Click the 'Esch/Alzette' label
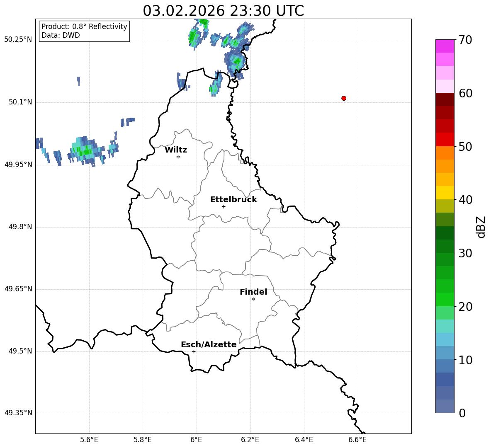The width and height of the screenshot is (491, 448). click(209, 344)
